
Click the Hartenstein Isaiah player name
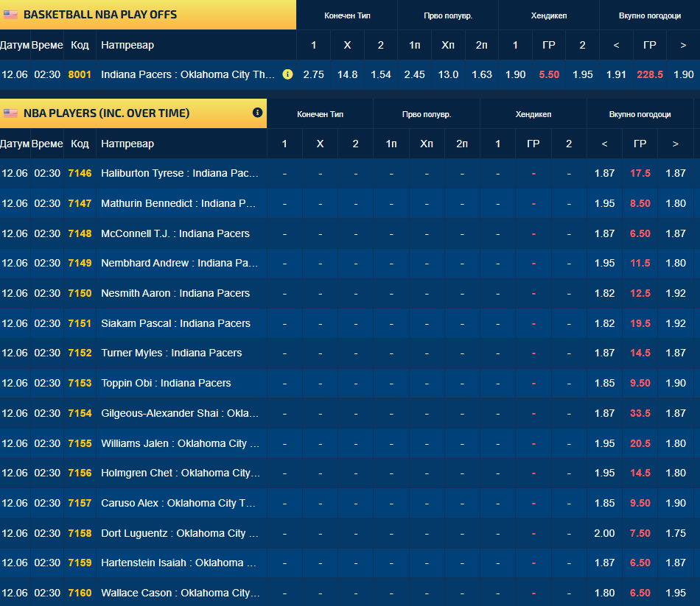pyautogui.click(x=178, y=563)
